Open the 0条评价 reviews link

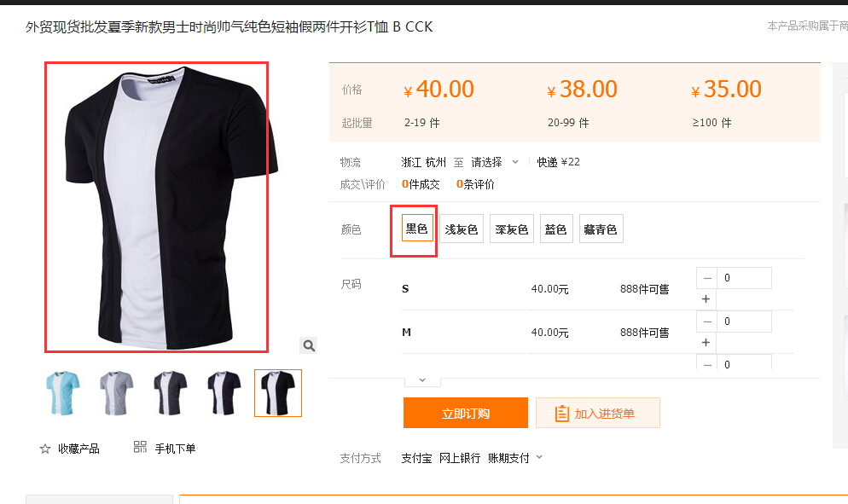click(x=475, y=184)
